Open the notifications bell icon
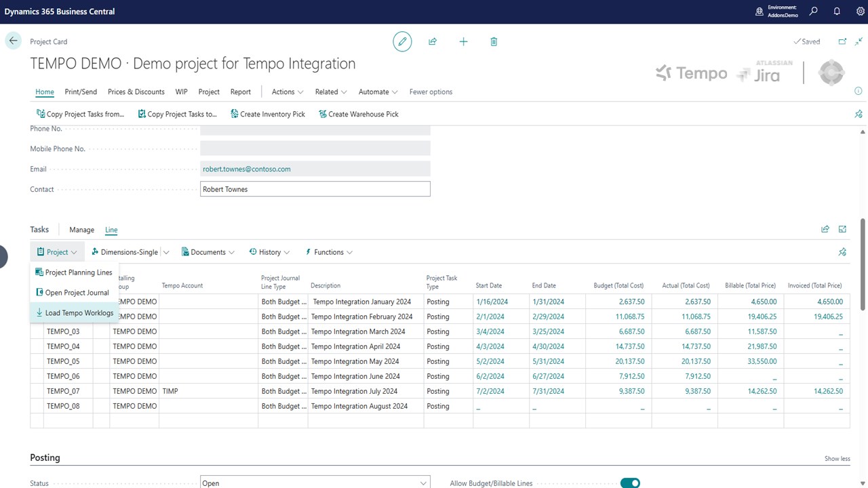Viewport: 868px width, 488px height. [x=837, y=12]
